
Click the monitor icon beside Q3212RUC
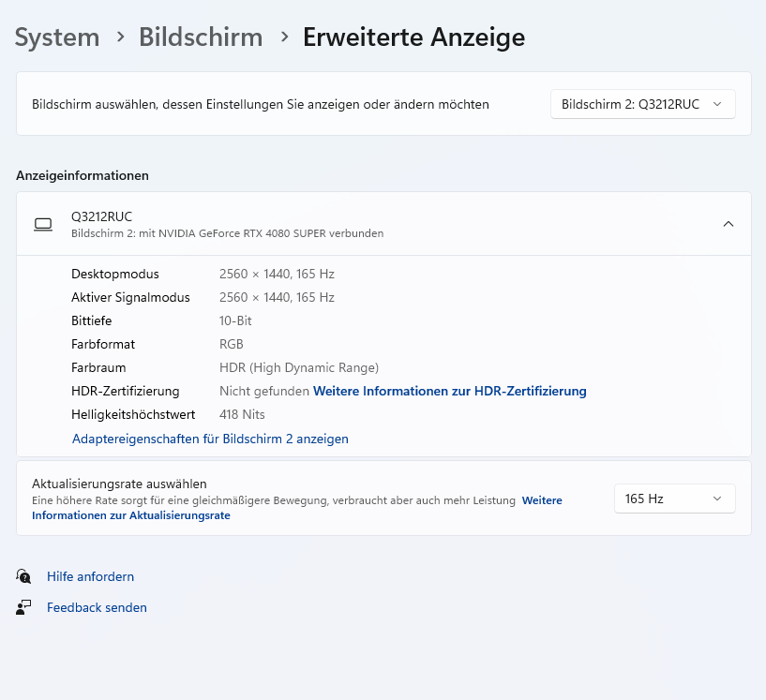pos(42,224)
